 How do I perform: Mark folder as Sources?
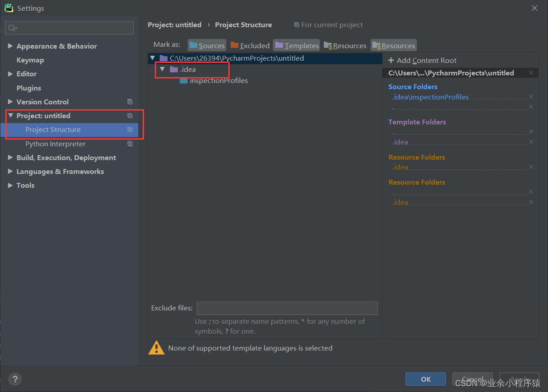[x=207, y=45]
